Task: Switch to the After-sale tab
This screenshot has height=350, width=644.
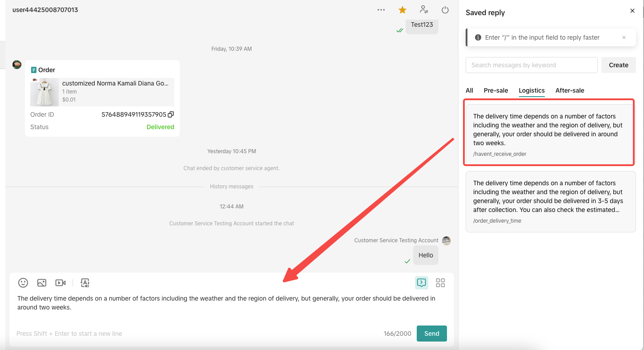Action: [x=570, y=90]
